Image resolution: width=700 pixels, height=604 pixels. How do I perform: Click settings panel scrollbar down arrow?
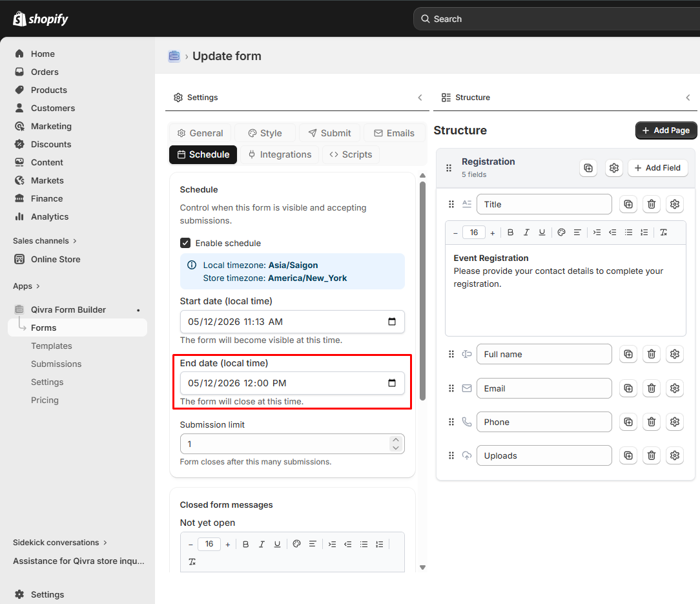[x=422, y=567]
